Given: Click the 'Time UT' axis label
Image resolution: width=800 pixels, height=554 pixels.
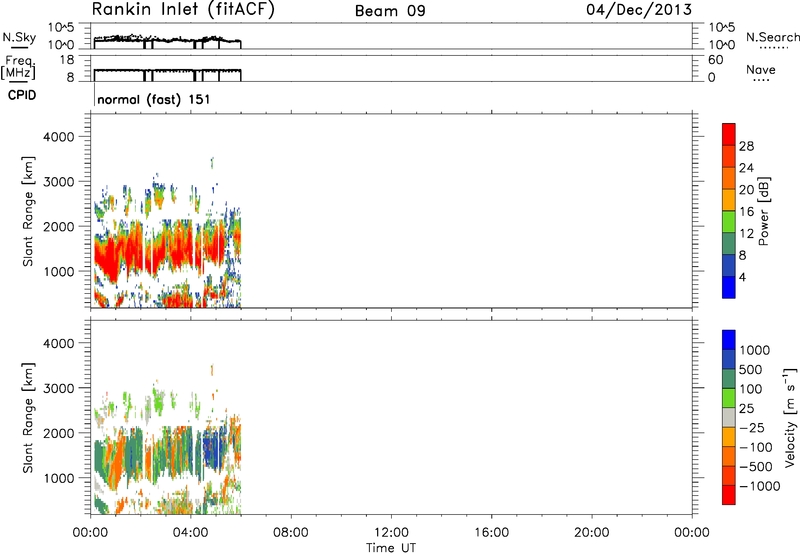Looking at the screenshot, I should [391, 548].
